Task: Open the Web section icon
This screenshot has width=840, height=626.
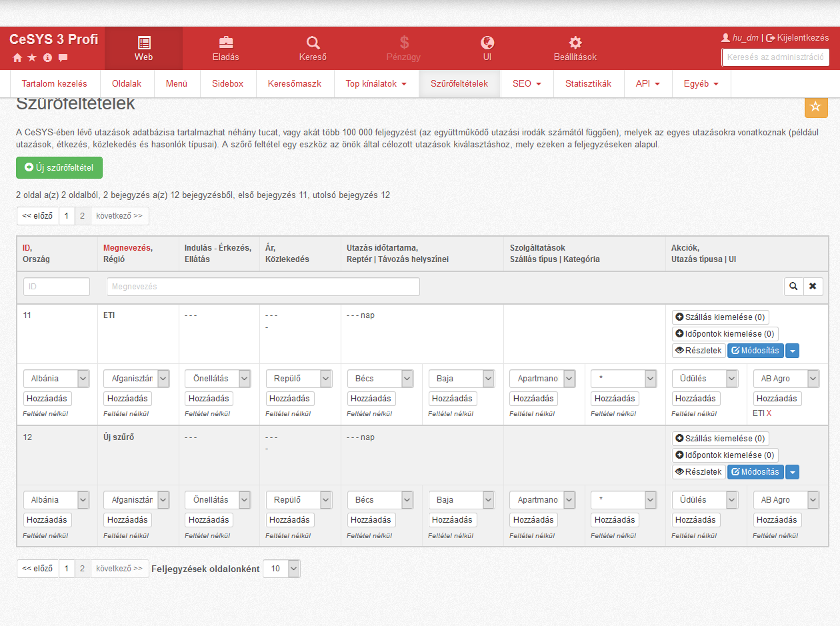Action: tap(143, 49)
